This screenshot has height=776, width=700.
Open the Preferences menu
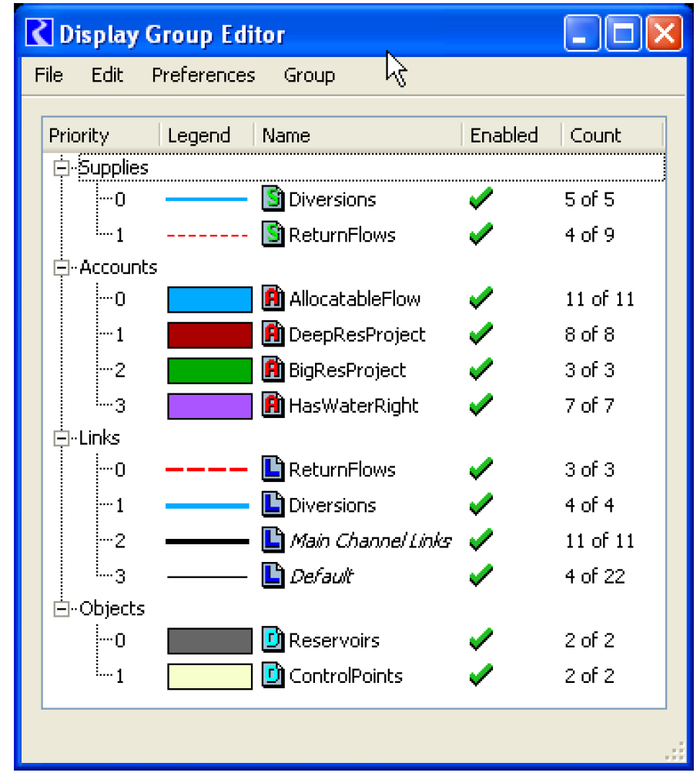pos(203,75)
